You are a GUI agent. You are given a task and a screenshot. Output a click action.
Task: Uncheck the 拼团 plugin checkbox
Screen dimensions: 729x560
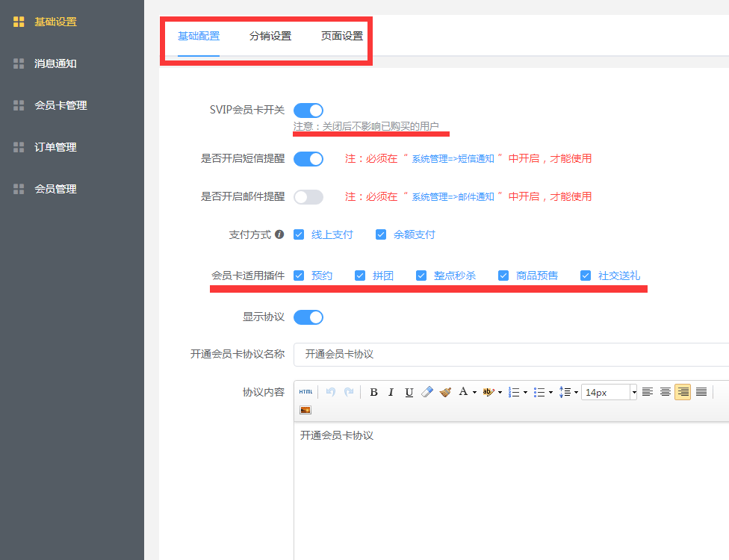(x=360, y=276)
